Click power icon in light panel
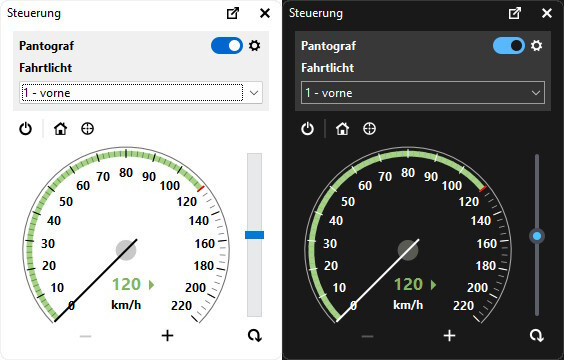This screenshot has width=564, height=360. pyautogui.click(x=26, y=129)
